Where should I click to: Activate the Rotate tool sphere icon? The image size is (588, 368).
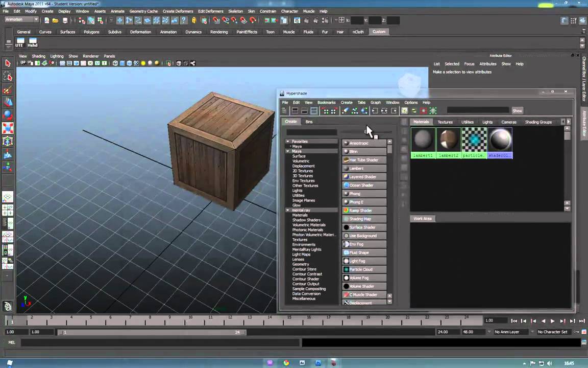pyautogui.click(x=8, y=115)
